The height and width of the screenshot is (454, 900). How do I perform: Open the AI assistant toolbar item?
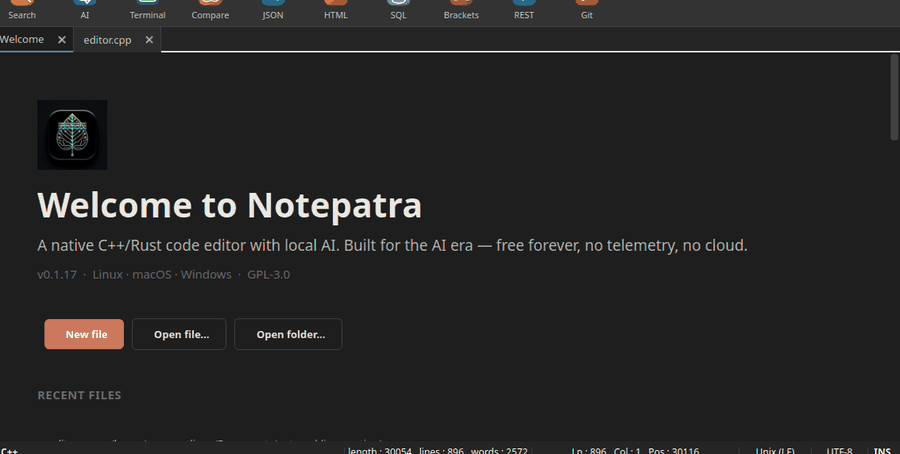(84, 11)
